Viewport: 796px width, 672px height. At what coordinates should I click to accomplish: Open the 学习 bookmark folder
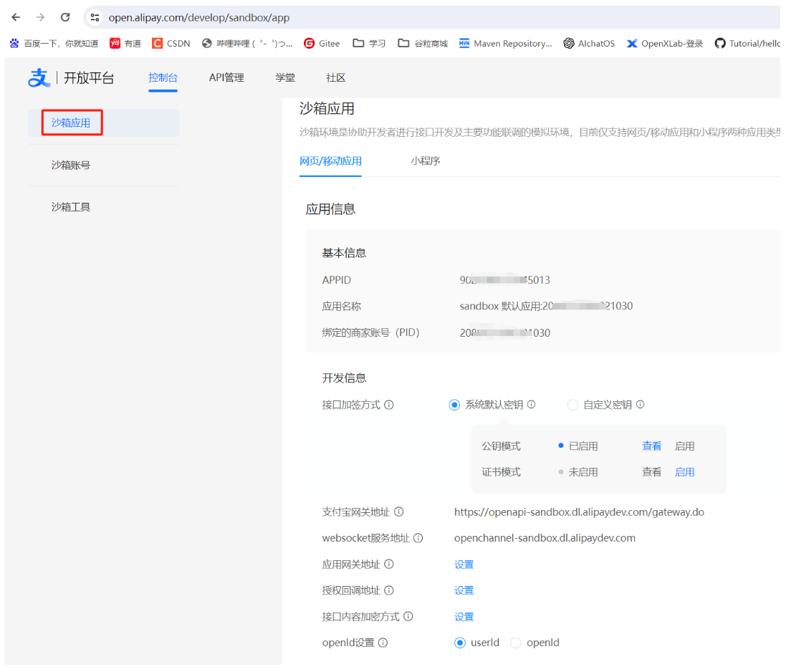pos(369,44)
